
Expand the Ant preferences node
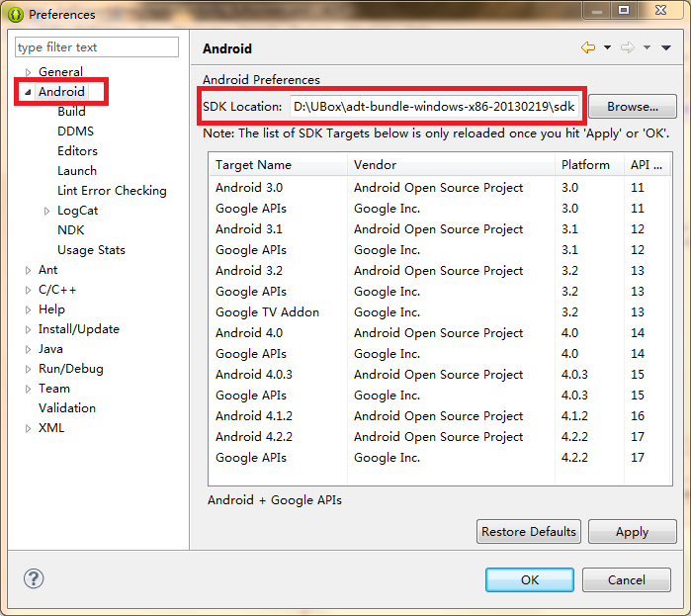point(28,270)
